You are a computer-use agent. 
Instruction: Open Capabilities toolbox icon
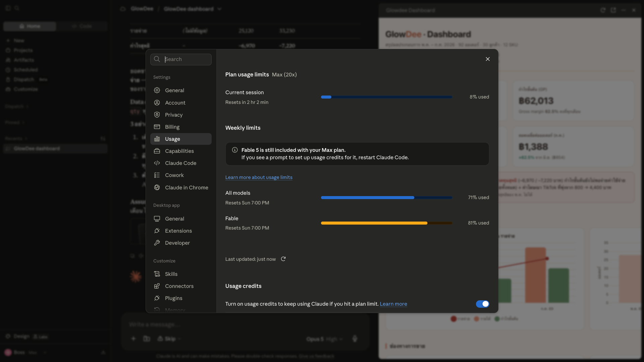pos(157,151)
